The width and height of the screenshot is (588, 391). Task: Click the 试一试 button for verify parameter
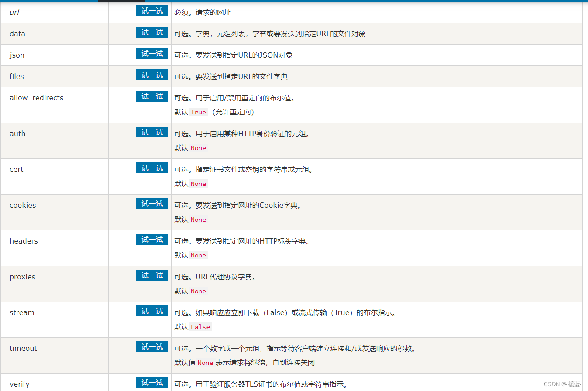coord(152,382)
